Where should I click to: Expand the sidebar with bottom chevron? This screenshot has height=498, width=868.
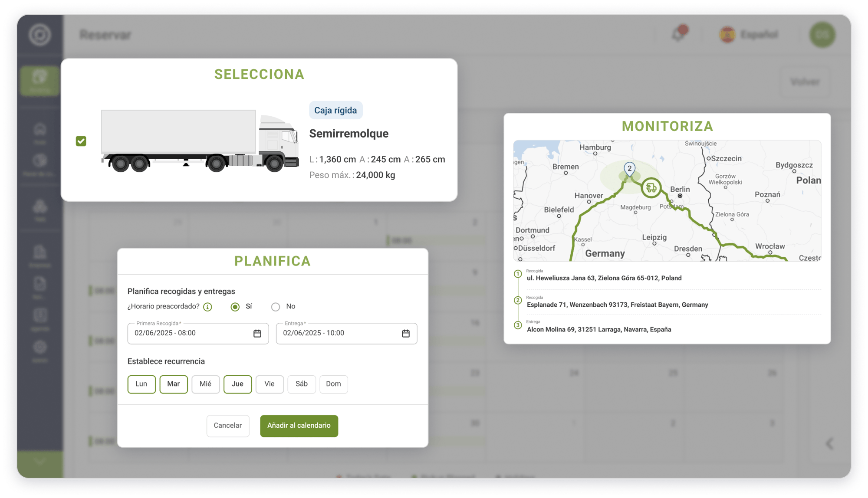tap(39, 462)
